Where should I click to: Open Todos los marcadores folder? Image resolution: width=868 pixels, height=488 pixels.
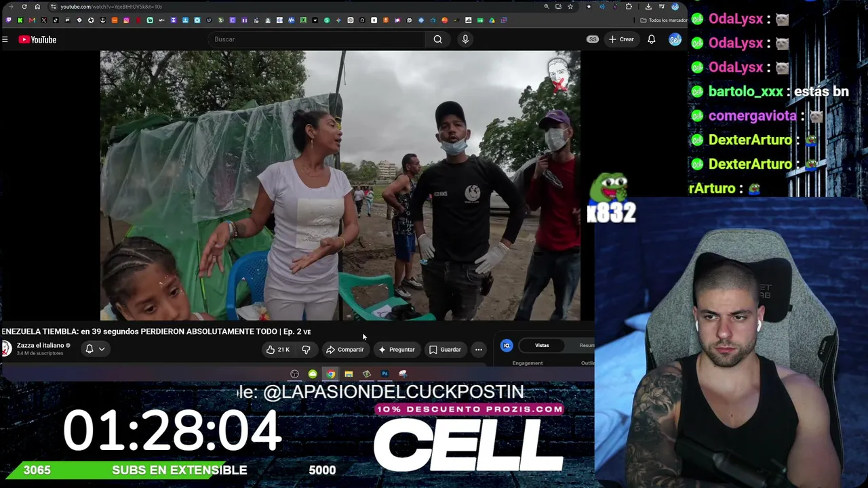point(664,20)
